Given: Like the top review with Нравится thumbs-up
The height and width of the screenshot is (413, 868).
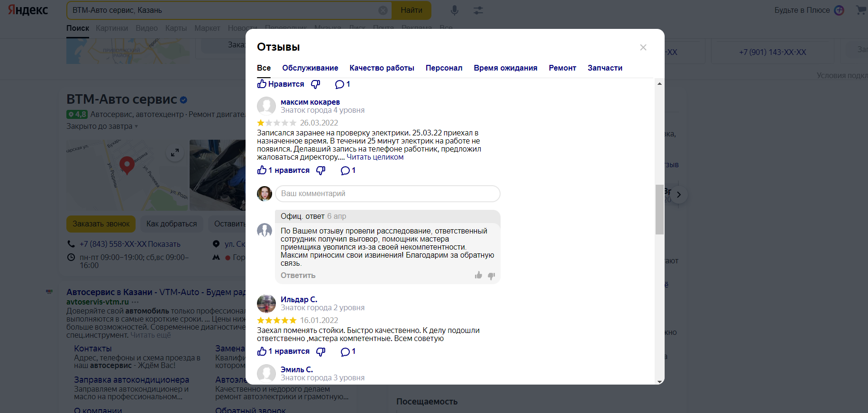Looking at the screenshot, I should [x=281, y=84].
